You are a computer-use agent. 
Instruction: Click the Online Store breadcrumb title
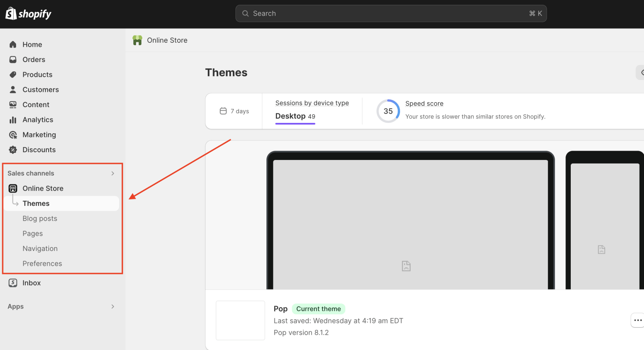pyautogui.click(x=167, y=40)
